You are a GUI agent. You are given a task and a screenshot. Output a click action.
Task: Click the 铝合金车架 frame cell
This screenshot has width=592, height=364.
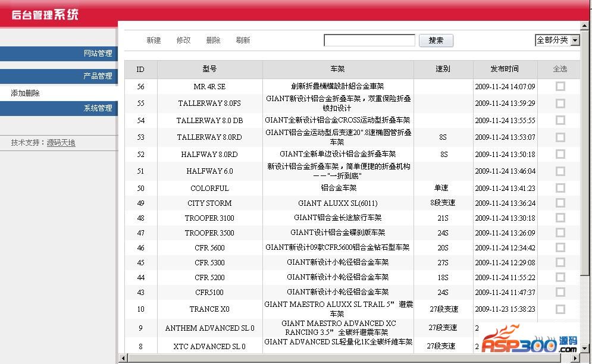point(339,188)
